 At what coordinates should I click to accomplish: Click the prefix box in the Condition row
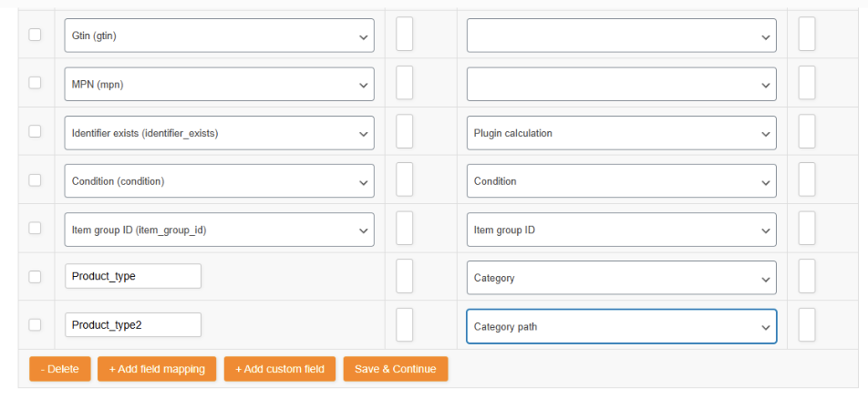coord(405,179)
